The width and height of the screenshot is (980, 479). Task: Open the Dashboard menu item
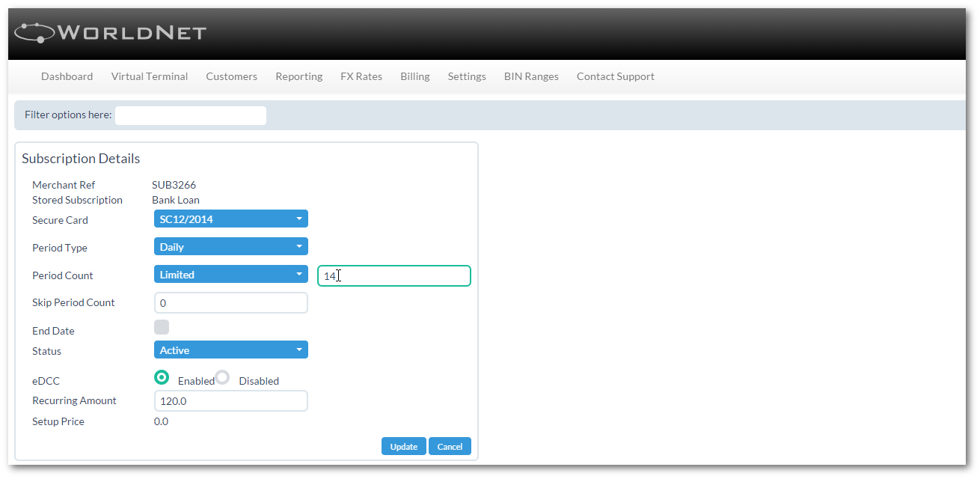67,76
